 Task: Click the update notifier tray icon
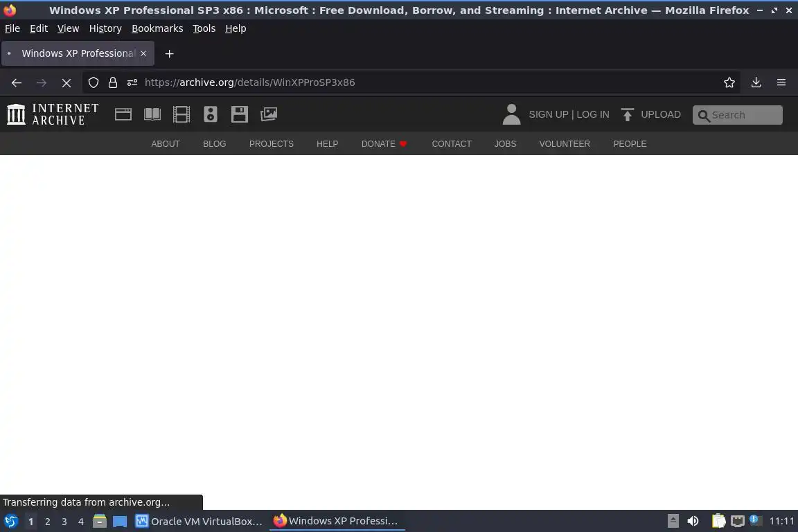756,521
